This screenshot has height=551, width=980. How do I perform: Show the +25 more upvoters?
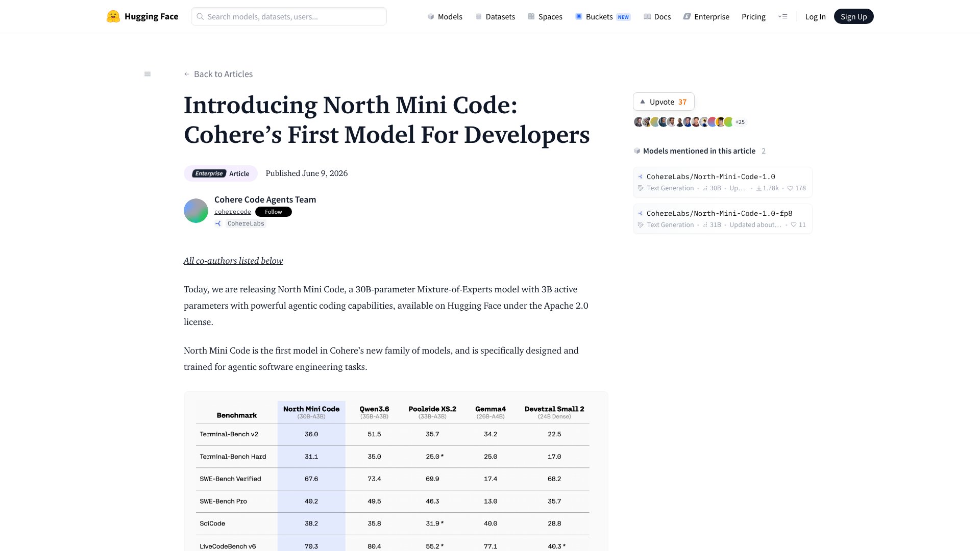pos(740,122)
